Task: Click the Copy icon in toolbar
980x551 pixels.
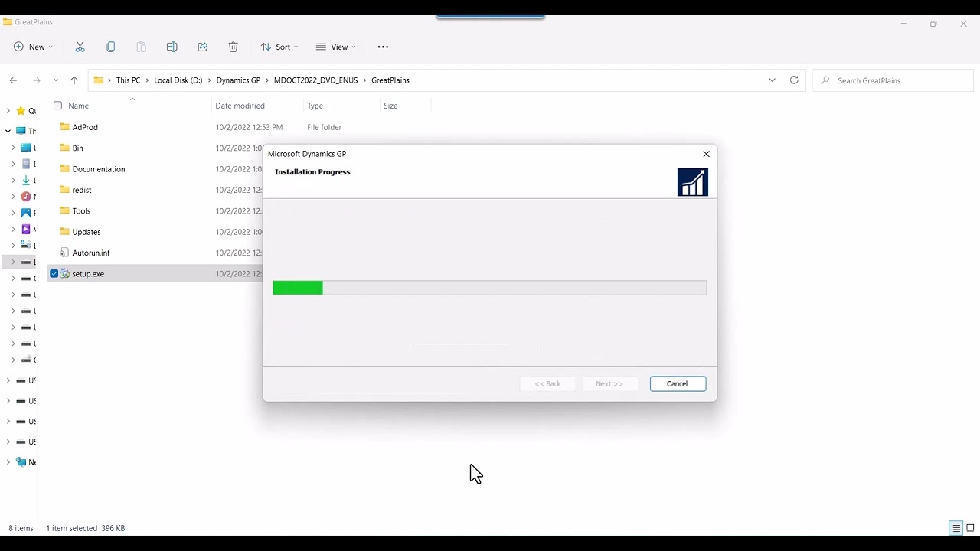Action: 110,47
